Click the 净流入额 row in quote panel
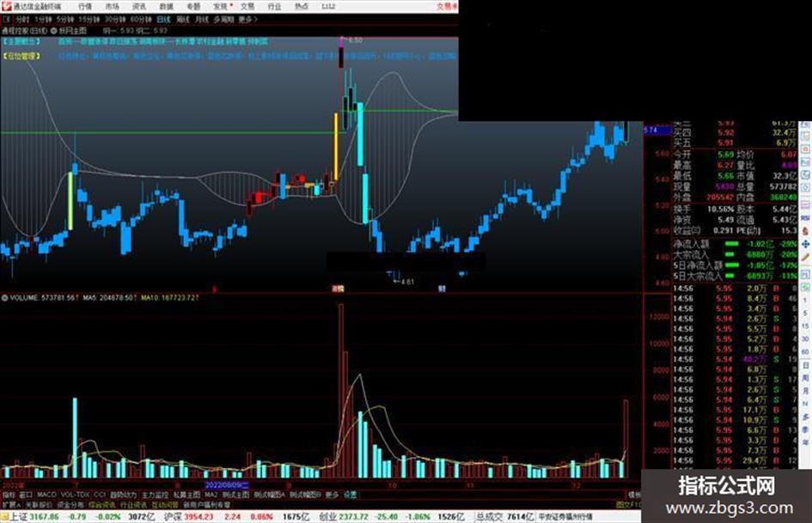Image resolution: width=812 pixels, height=523 pixels. (x=735, y=243)
